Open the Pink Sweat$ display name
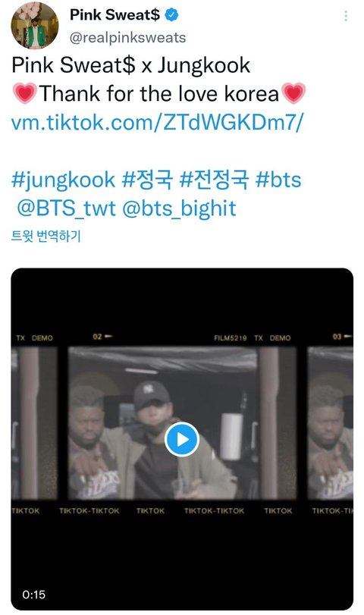 [x=115, y=15]
